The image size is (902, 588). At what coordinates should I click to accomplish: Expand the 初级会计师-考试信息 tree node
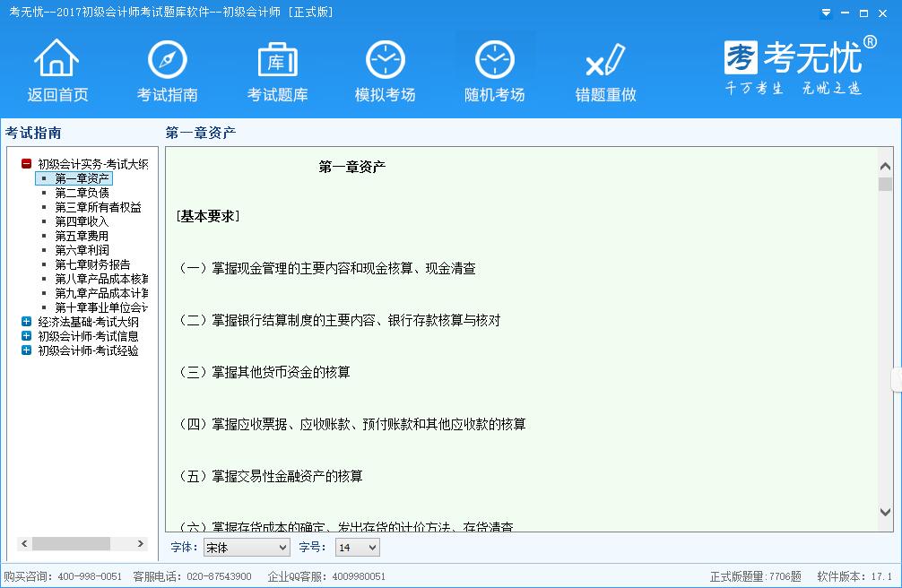[x=27, y=336]
